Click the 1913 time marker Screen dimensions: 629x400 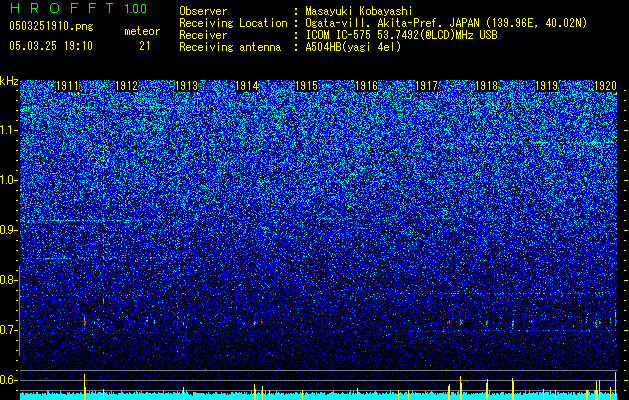pos(187,86)
